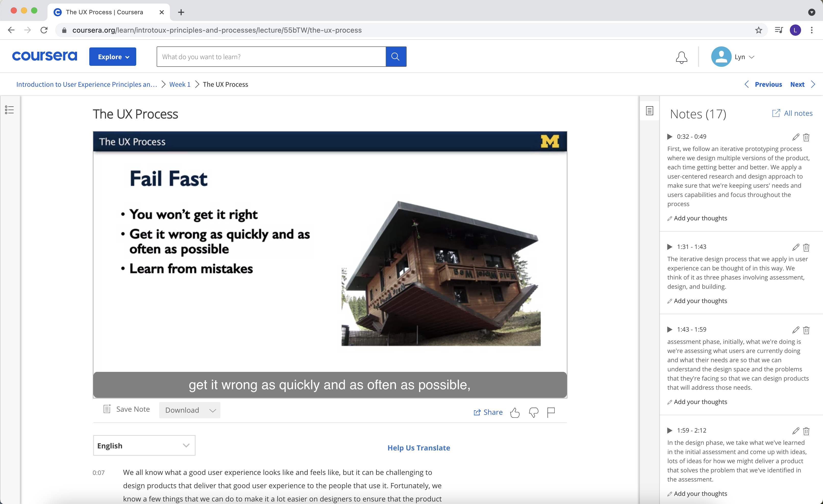
Task: Edit the 0:32 - 0:49 note pencil
Action: point(796,137)
